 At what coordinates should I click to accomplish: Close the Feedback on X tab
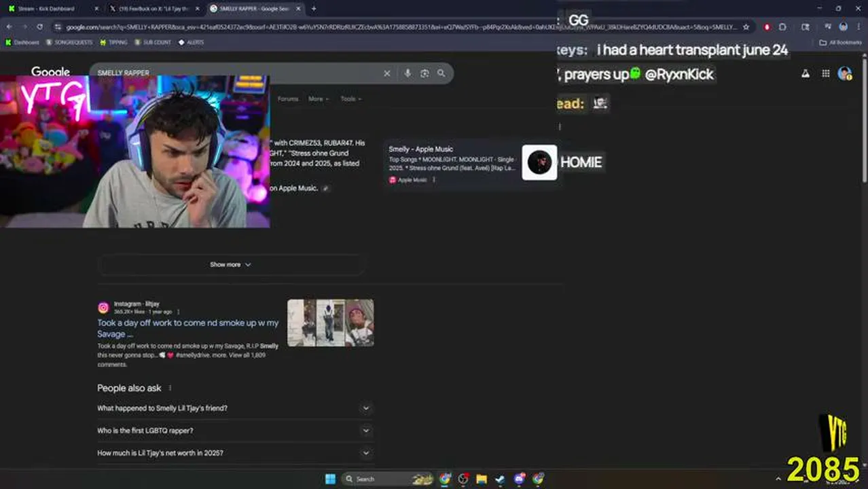click(x=197, y=8)
